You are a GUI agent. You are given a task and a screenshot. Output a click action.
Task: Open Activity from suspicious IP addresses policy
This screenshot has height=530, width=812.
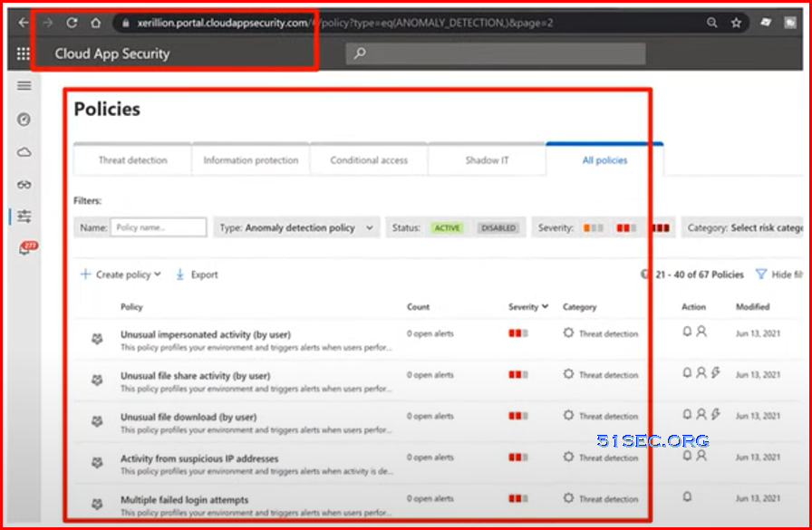tap(199, 458)
